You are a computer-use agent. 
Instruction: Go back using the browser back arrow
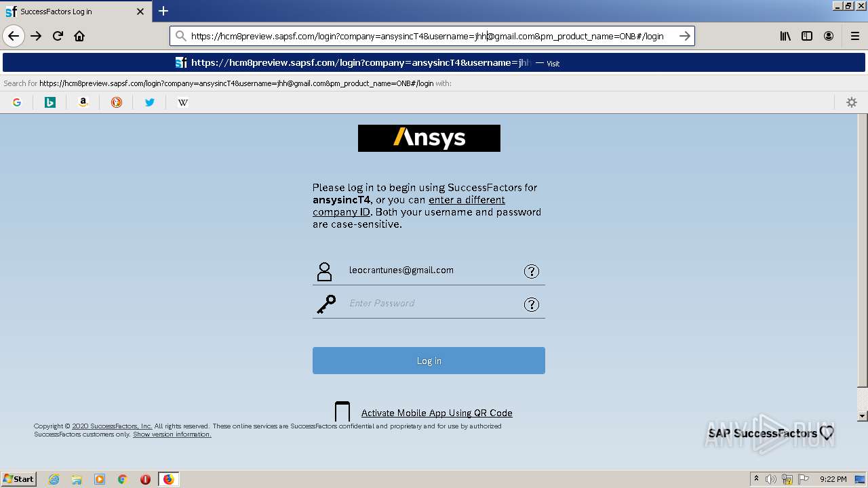pyautogui.click(x=14, y=36)
